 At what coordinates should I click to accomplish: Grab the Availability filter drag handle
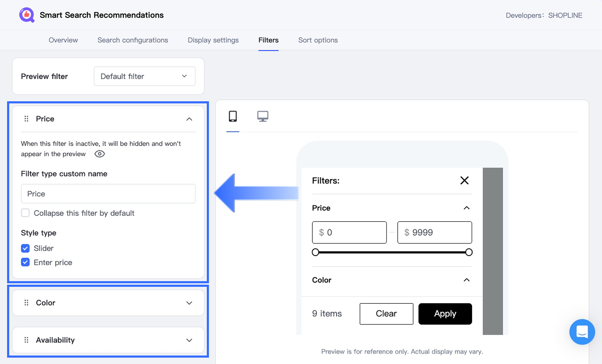point(26,340)
